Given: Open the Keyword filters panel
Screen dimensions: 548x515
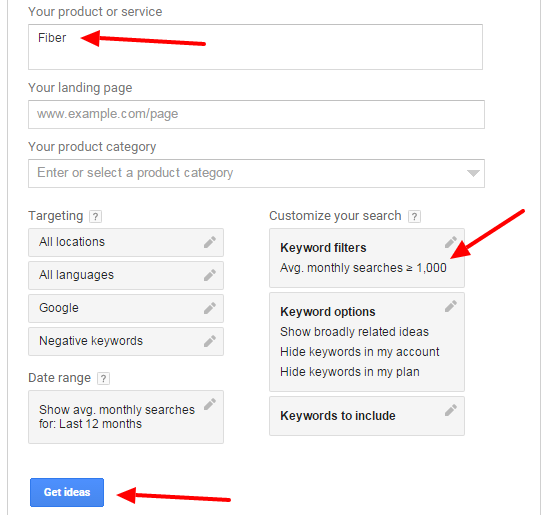Looking at the screenshot, I should [x=367, y=258].
